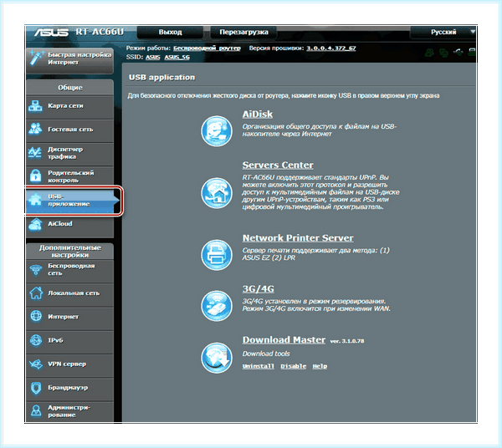Click the printer status icon at header edge

[x=472, y=52]
